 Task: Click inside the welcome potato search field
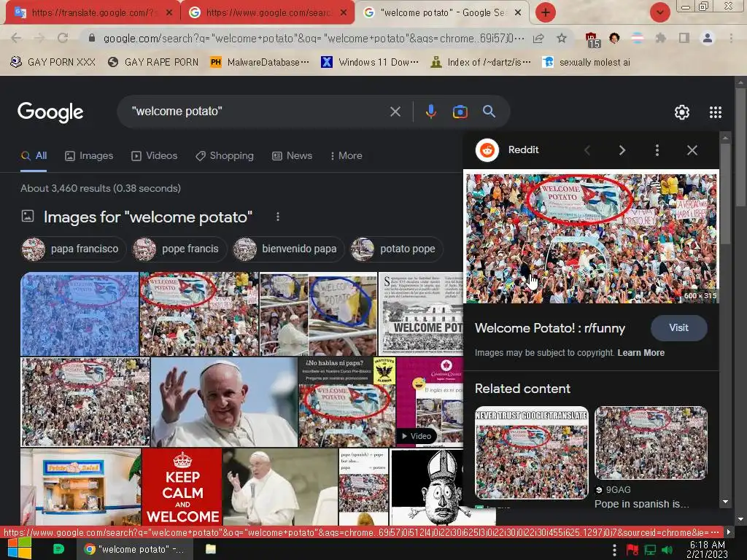258,112
